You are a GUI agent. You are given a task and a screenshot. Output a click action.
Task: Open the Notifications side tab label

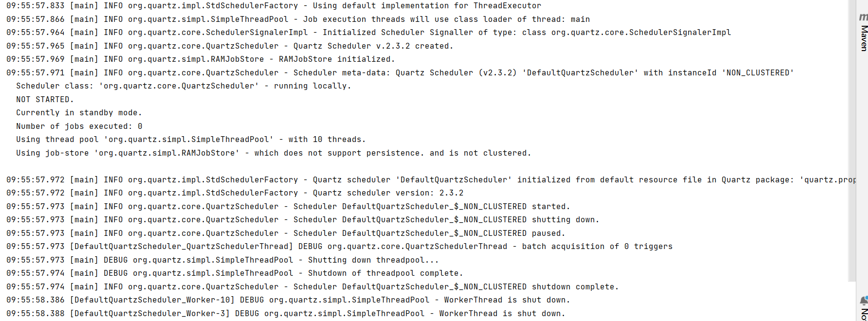tap(864, 313)
